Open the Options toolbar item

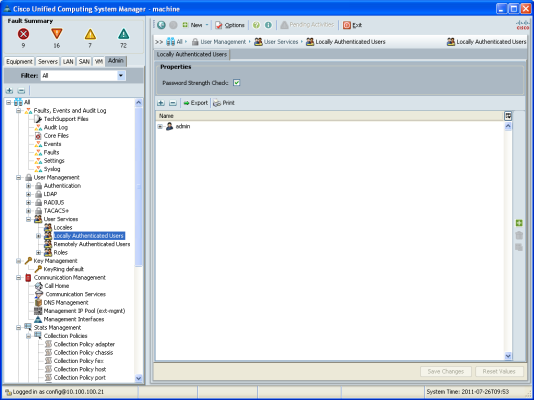click(230, 25)
